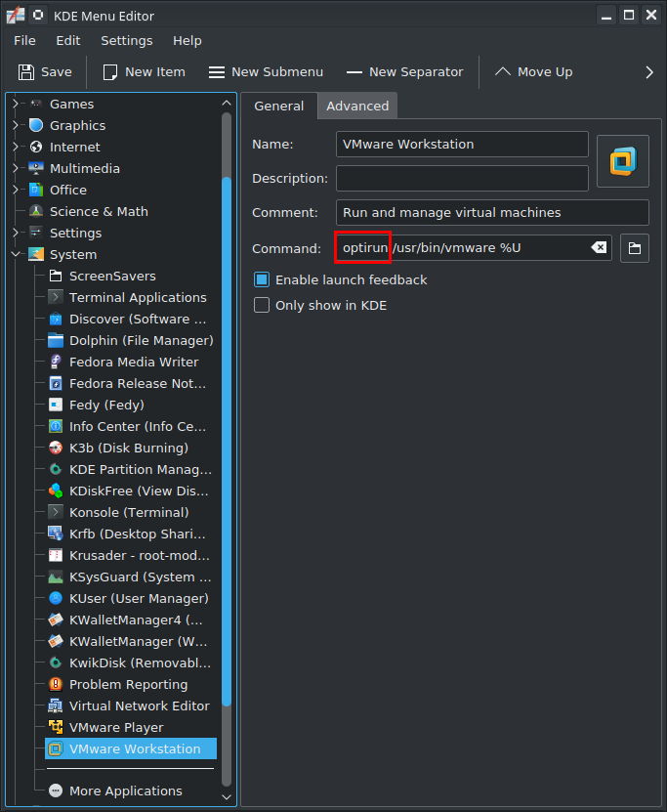Select the KwikDisk icon

(56, 662)
